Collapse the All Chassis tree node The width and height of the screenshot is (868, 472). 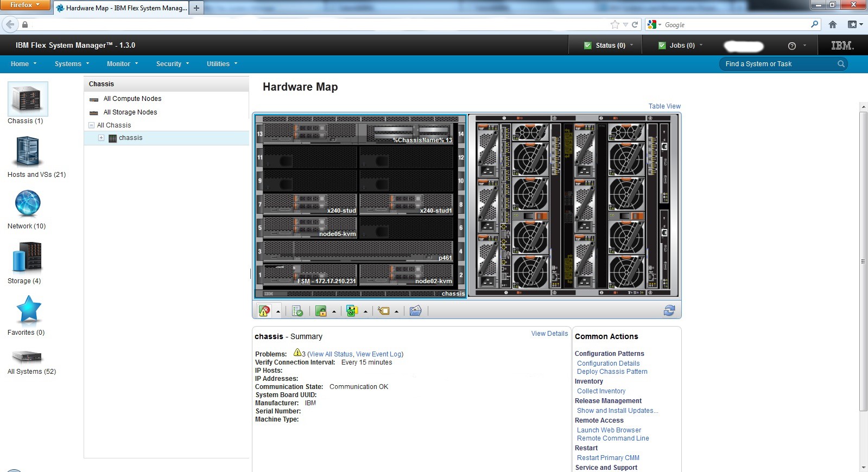(x=92, y=125)
